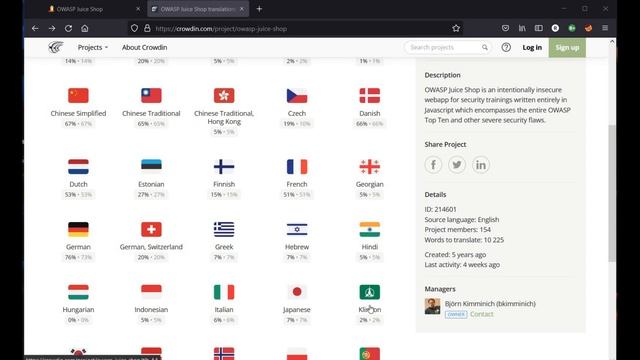The width and height of the screenshot is (640, 360).
Task: Open the Chinese Simplified language link
Action: [x=78, y=113]
